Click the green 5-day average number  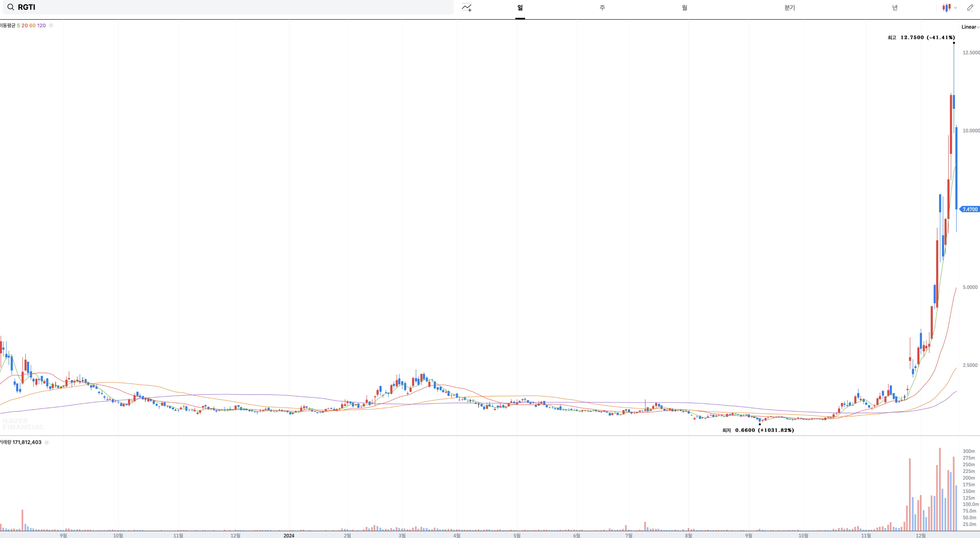18,26
